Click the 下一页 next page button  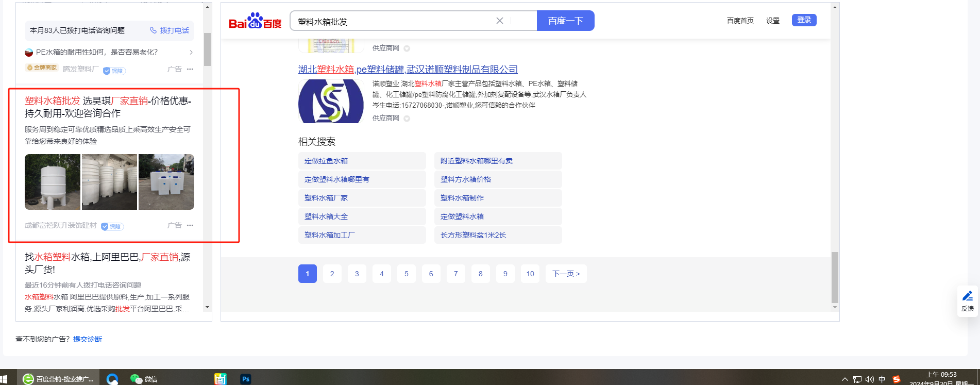pyautogui.click(x=566, y=274)
